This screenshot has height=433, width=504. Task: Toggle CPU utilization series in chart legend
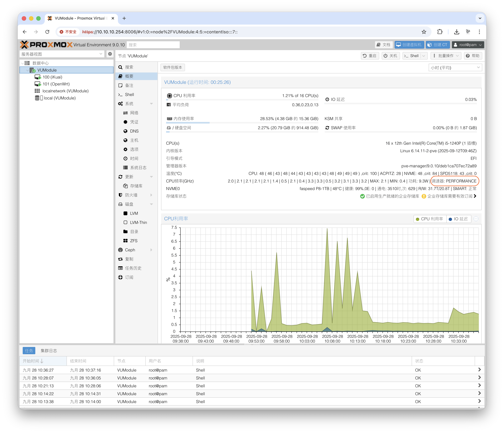click(x=430, y=219)
